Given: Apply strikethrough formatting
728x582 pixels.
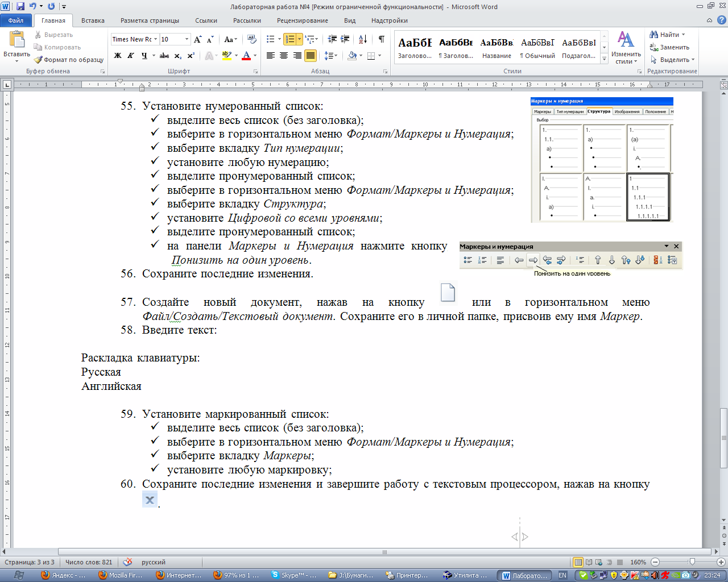Looking at the screenshot, I should (x=164, y=56).
